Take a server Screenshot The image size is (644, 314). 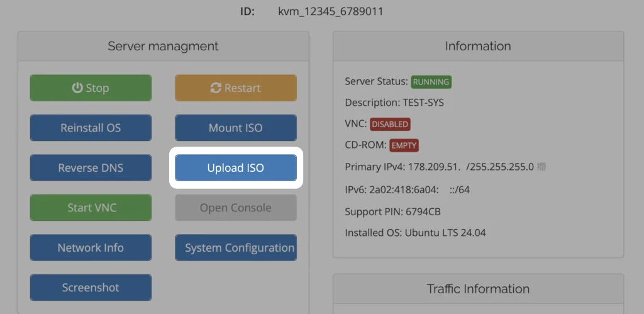pyautogui.click(x=91, y=288)
